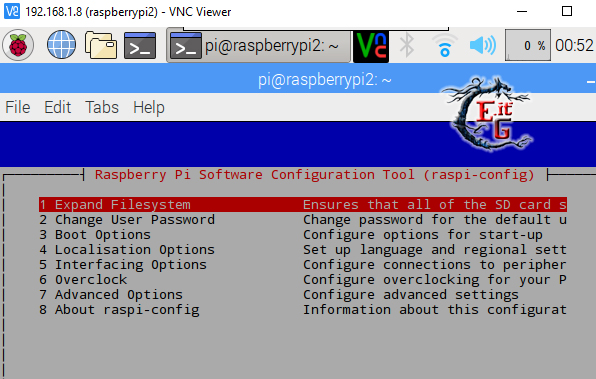Image resolution: width=596 pixels, height=379 pixels.
Task: Click the panel clock showing 00:52
Action: (574, 46)
